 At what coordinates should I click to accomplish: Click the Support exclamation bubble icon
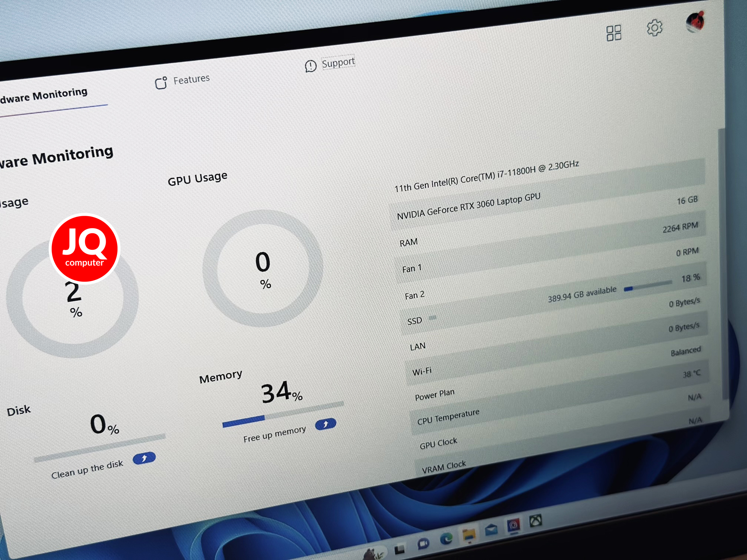tap(310, 66)
